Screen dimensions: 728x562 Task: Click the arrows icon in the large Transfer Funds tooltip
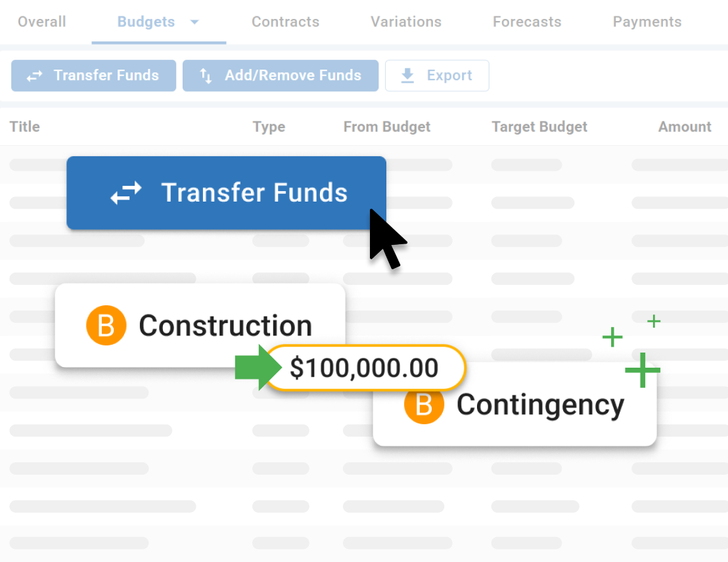point(126,192)
